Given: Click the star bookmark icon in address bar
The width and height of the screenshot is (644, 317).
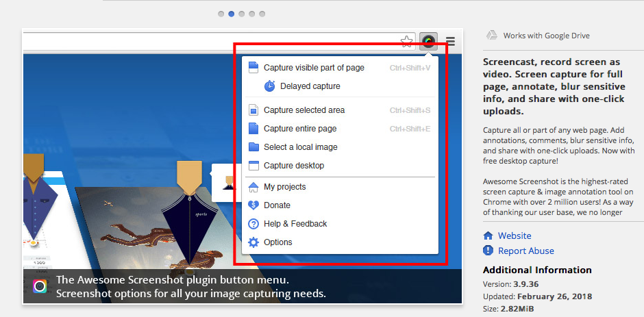Looking at the screenshot, I should point(407,41).
